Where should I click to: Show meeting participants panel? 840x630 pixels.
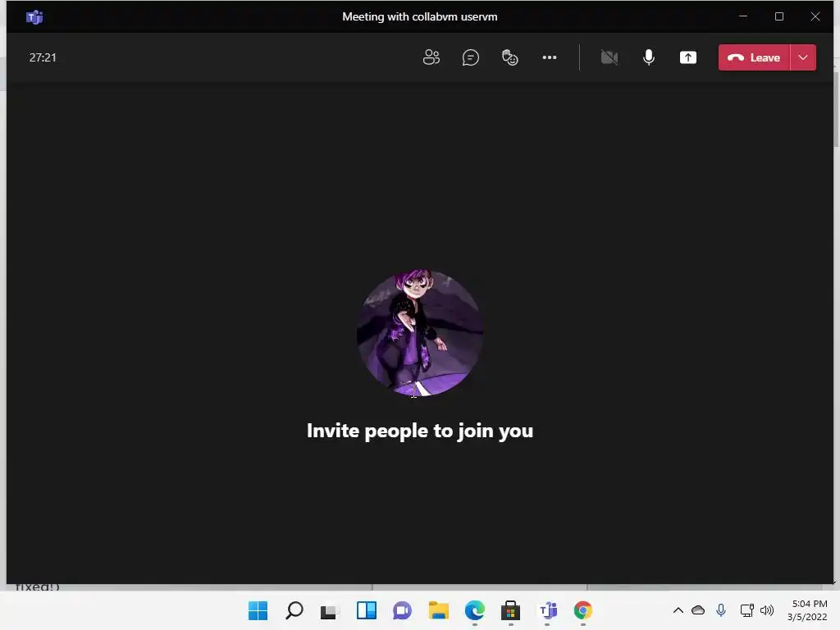431,57
